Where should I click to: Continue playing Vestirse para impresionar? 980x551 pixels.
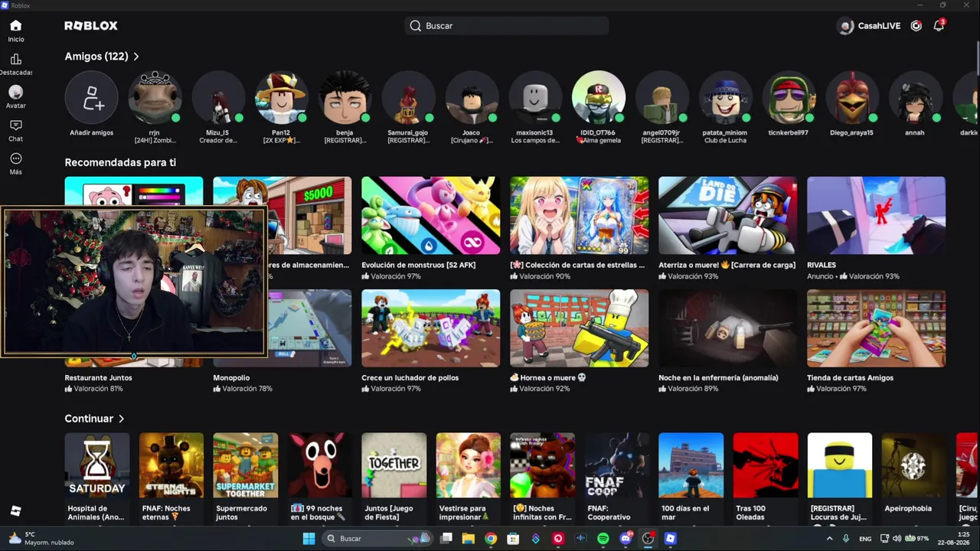click(469, 465)
